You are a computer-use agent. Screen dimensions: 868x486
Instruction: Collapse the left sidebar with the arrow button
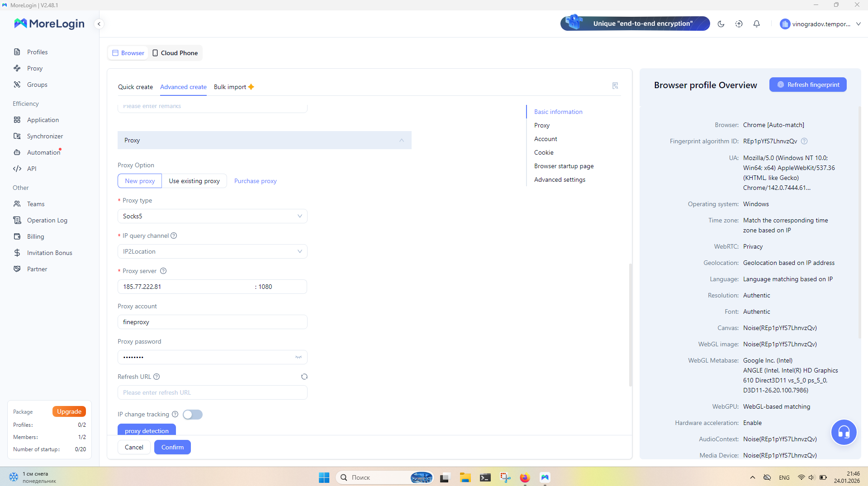pos(99,24)
